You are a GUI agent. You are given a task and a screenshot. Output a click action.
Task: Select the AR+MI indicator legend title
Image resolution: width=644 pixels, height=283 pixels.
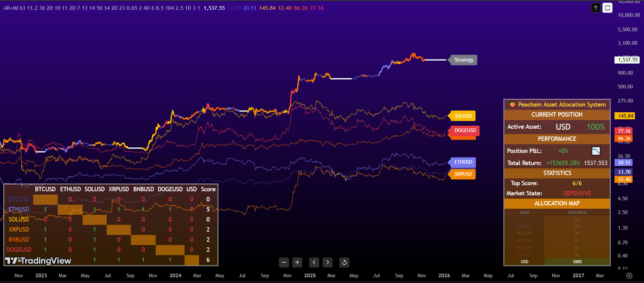click(x=11, y=8)
